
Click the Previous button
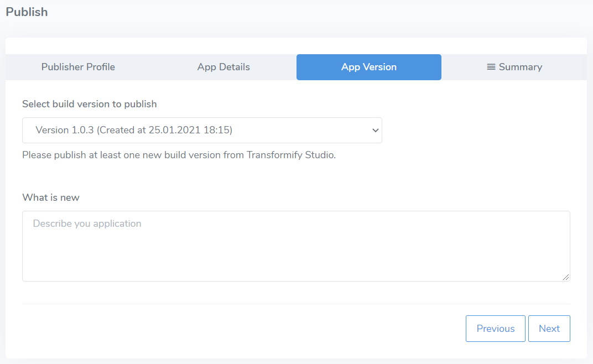click(496, 329)
